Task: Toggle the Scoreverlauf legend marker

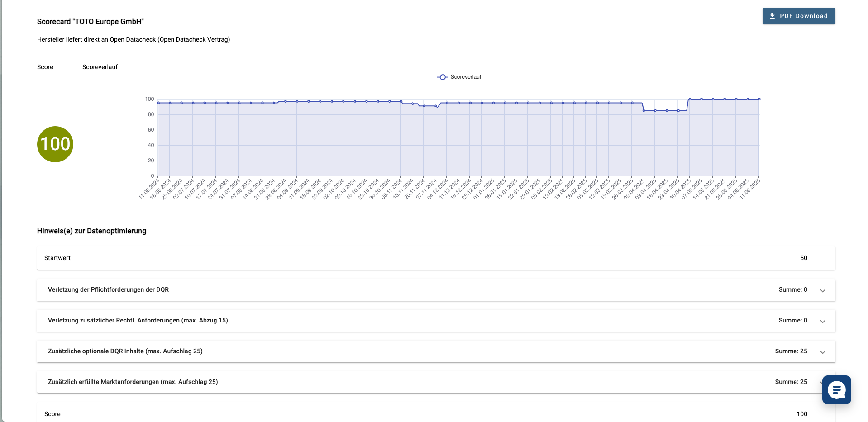Action: (443, 77)
